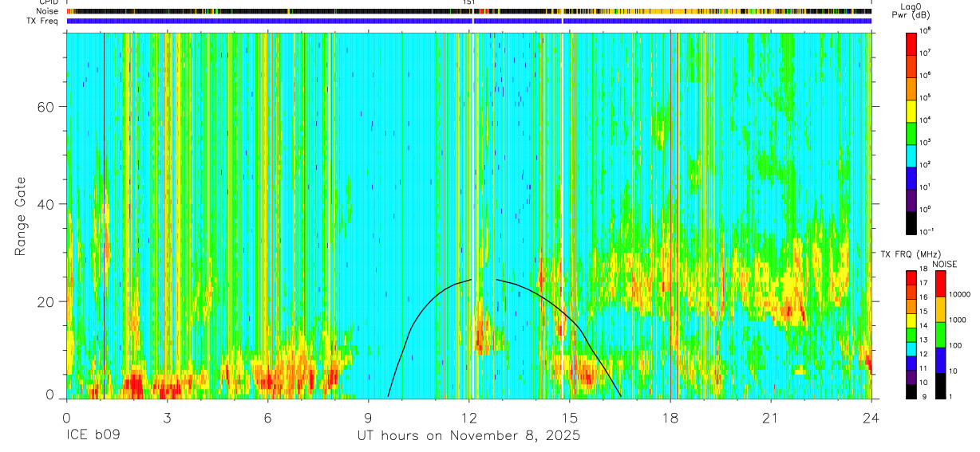This screenshot has width=980, height=452.
Task: Click the x-axis tick label "6"
Action: coord(267,418)
